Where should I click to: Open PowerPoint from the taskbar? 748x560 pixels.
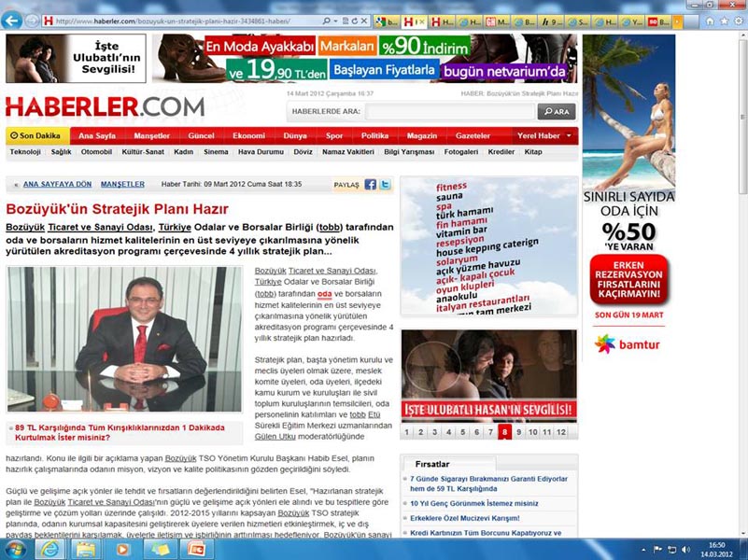195,550
